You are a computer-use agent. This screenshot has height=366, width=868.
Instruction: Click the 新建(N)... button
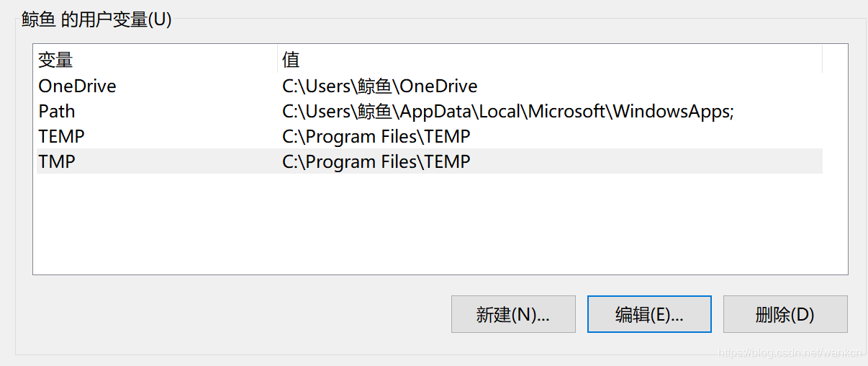tap(513, 314)
